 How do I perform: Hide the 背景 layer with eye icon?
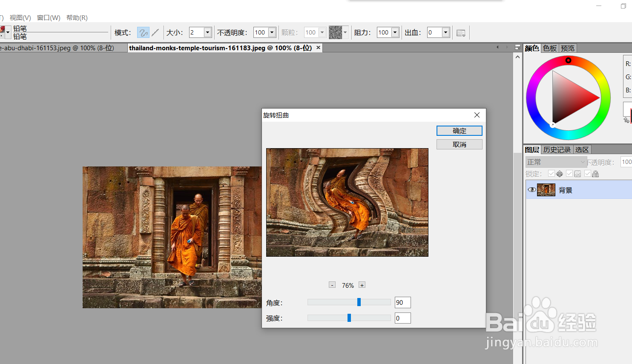click(x=531, y=190)
